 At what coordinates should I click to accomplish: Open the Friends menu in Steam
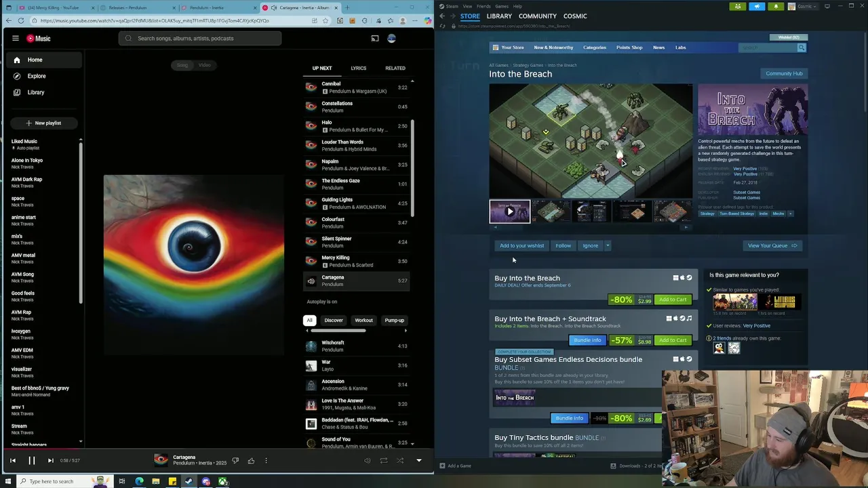[x=484, y=6]
